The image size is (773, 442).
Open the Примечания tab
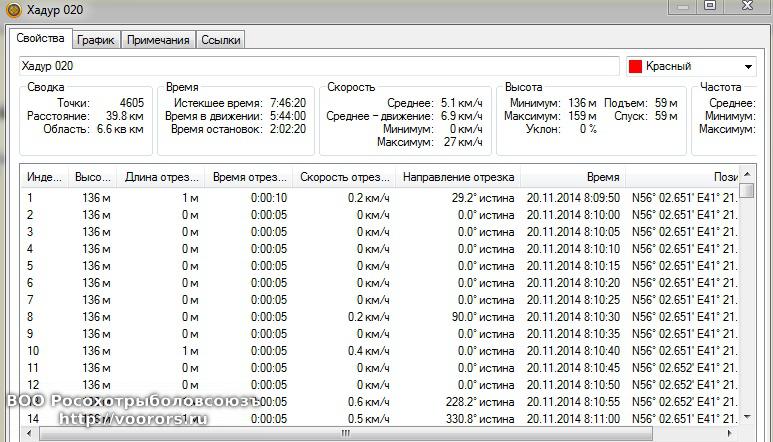pyautogui.click(x=158, y=40)
